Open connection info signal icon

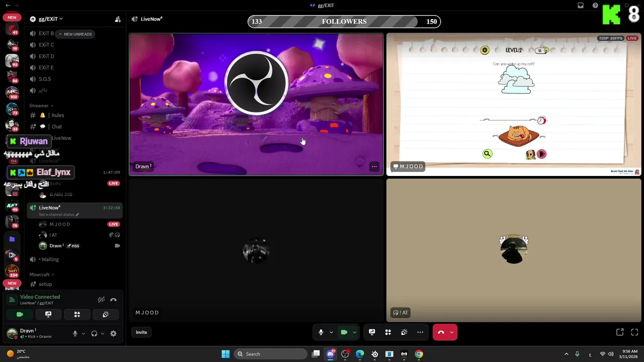tap(12, 300)
